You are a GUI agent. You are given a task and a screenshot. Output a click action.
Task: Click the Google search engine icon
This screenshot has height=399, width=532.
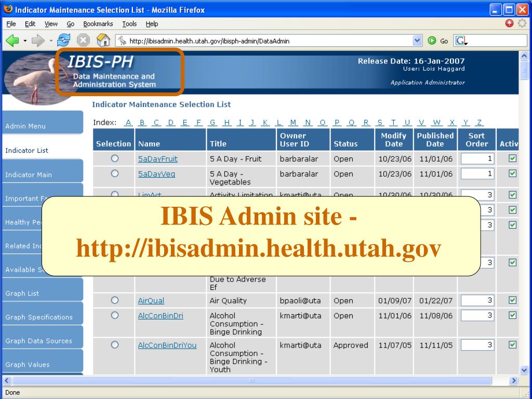[461, 41]
